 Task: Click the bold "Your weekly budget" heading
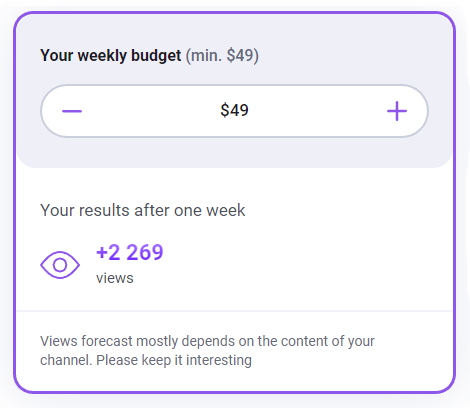(111, 55)
